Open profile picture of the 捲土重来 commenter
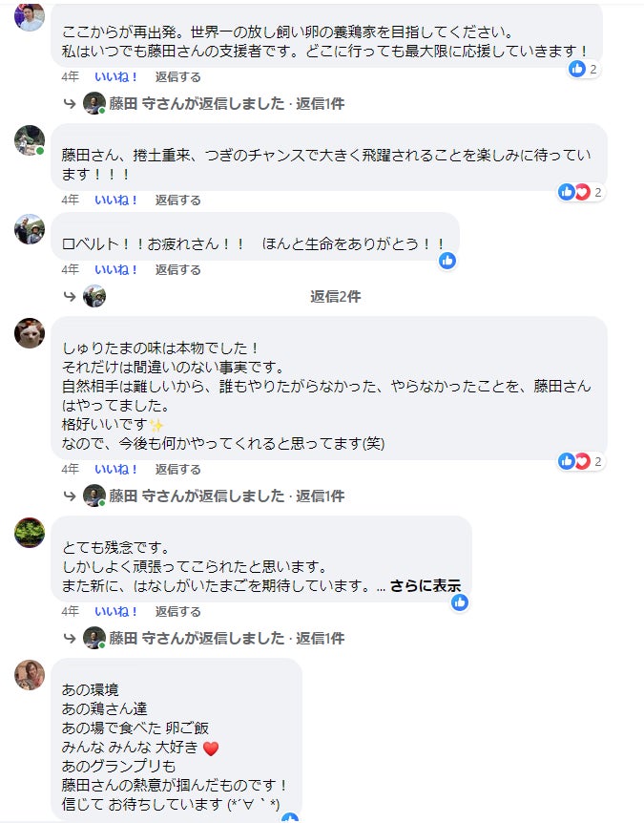Viewport: 644px width, 823px height. point(30,140)
